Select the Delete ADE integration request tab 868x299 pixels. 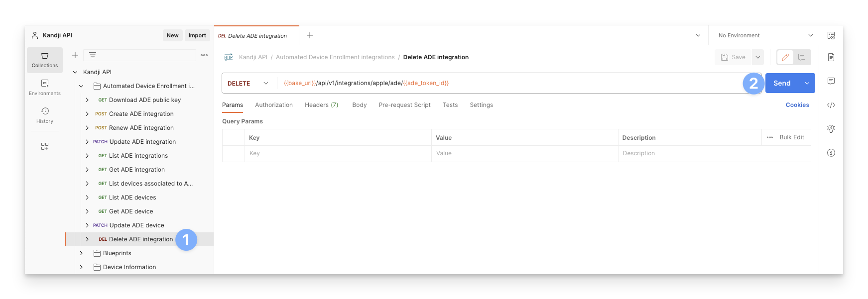click(256, 36)
